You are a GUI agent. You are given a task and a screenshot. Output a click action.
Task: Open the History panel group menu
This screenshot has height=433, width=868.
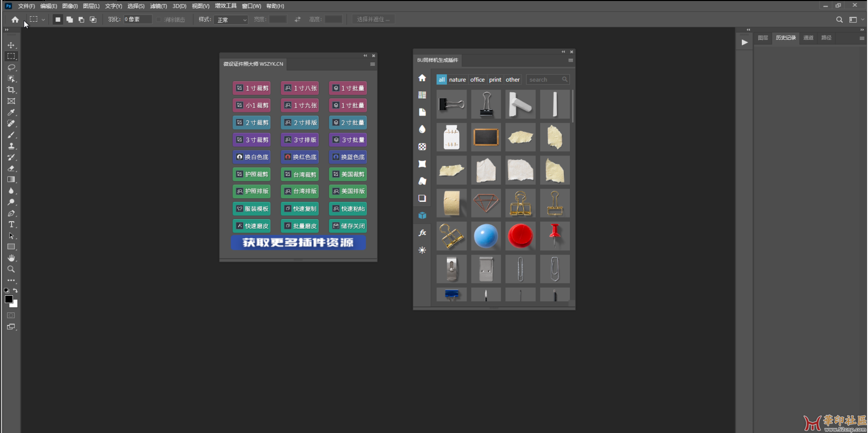tap(861, 38)
